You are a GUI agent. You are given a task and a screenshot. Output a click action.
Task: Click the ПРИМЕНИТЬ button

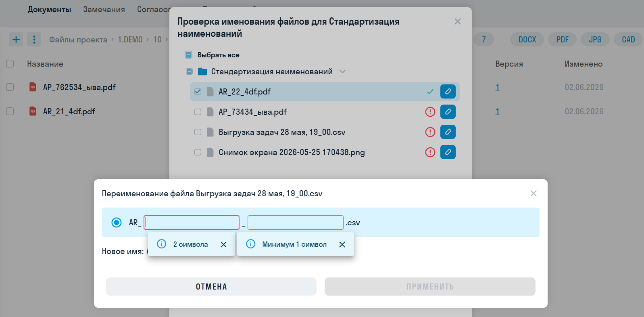[x=430, y=287]
